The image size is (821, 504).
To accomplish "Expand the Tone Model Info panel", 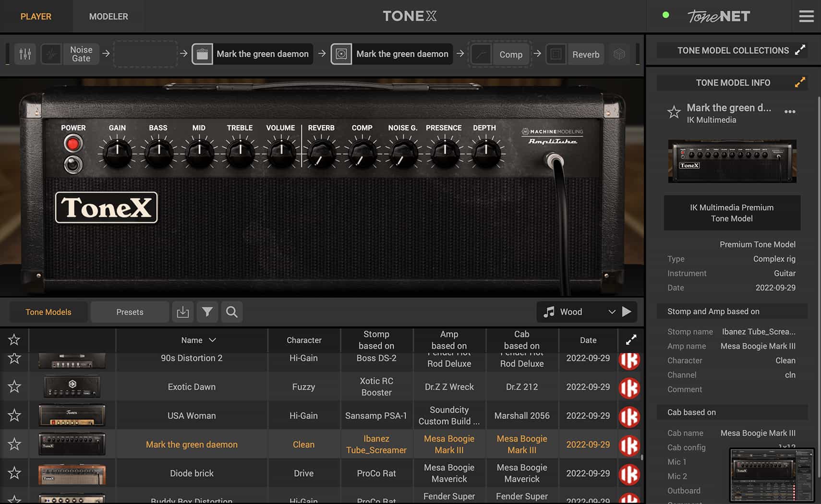I will [x=799, y=82].
